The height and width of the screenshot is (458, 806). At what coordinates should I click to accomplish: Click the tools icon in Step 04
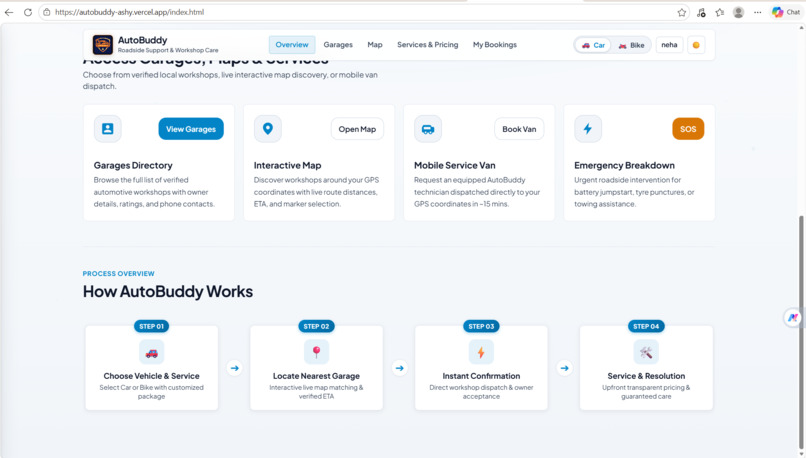(x=646, y=353)
